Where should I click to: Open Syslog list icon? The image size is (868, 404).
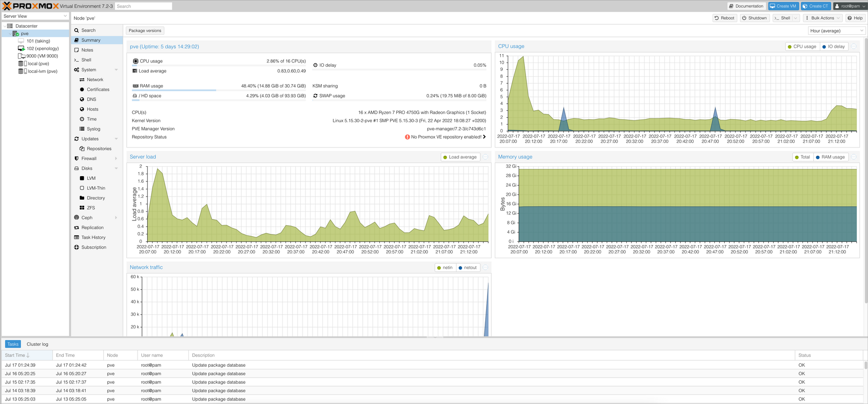[x=82, y=129]
